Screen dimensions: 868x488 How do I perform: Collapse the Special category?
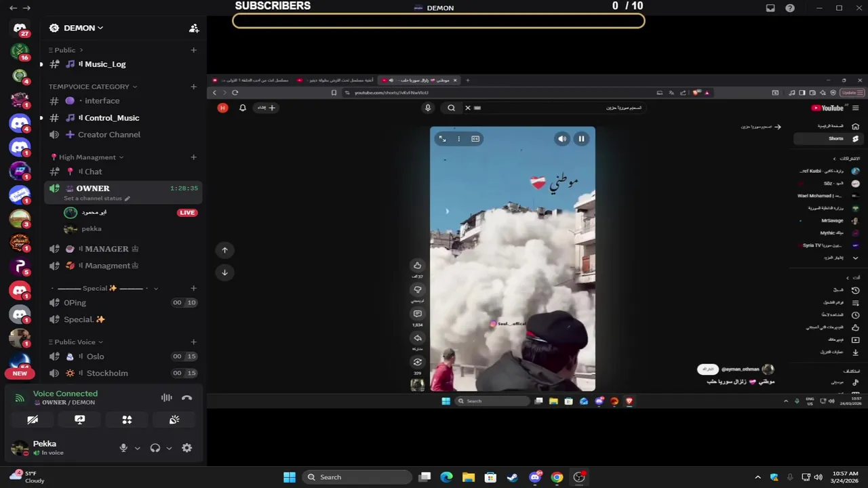[104, 288]
